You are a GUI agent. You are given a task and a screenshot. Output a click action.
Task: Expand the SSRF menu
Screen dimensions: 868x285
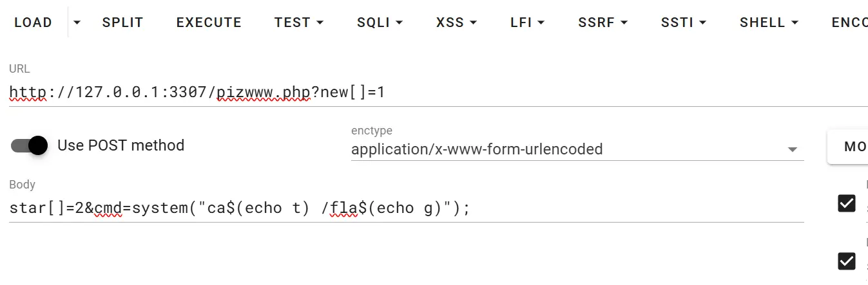coord(603,23)
